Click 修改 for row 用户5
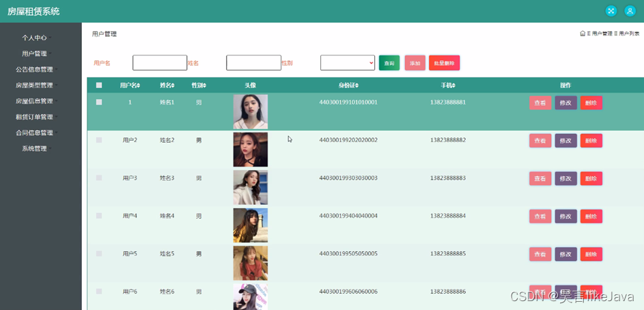This screenshot has height=310, width=644. [565, 254]
